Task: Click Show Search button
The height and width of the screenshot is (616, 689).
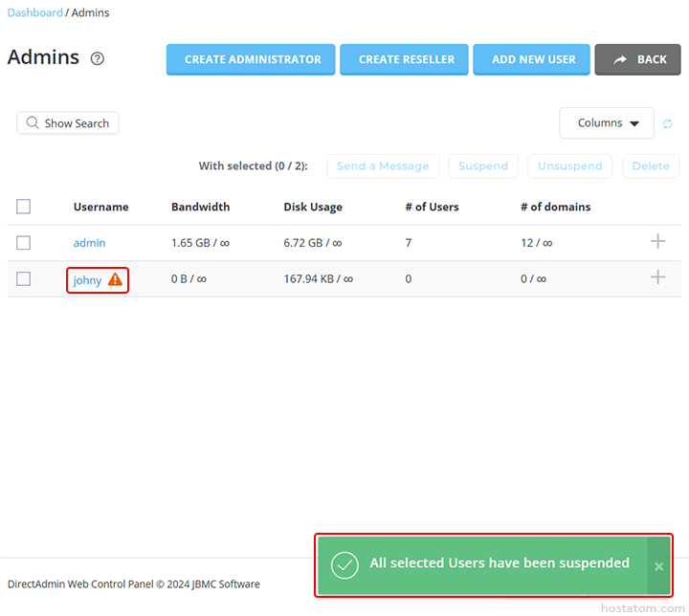Action: coord(67,123)
